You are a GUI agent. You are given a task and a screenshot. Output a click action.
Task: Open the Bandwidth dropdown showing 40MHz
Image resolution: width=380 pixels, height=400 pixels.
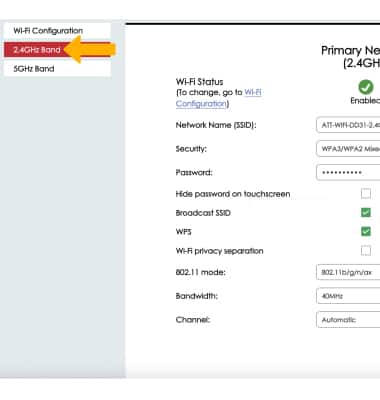tap(348, 296)
